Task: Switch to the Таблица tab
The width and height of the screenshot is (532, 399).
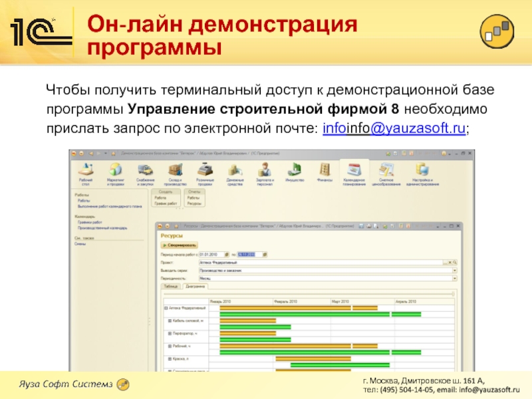Action: click(171, 287)
